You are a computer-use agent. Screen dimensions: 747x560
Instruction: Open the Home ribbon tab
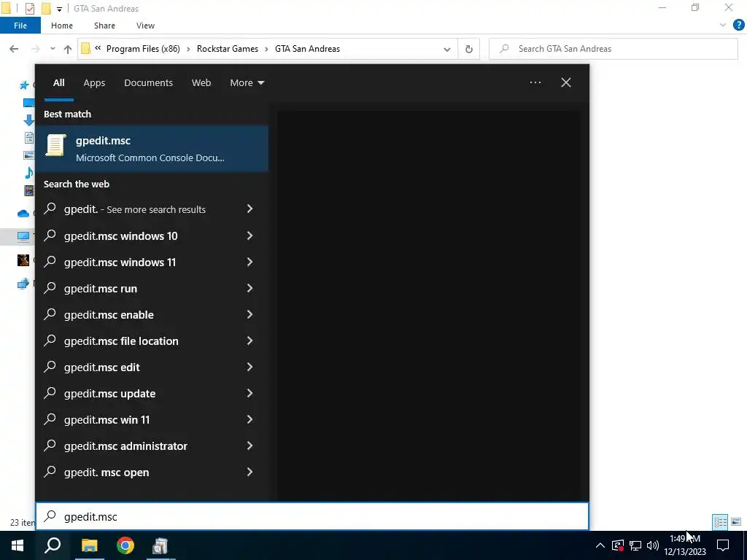62,26
